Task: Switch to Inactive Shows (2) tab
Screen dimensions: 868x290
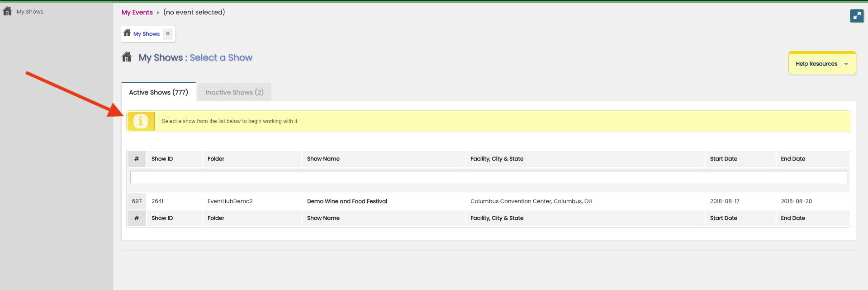Action: click(235, 92)
